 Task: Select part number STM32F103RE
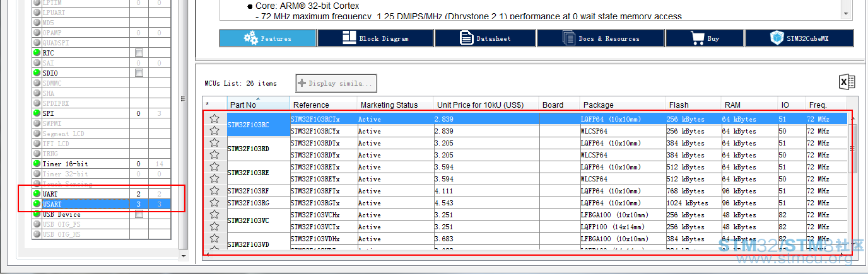[258, 173]
